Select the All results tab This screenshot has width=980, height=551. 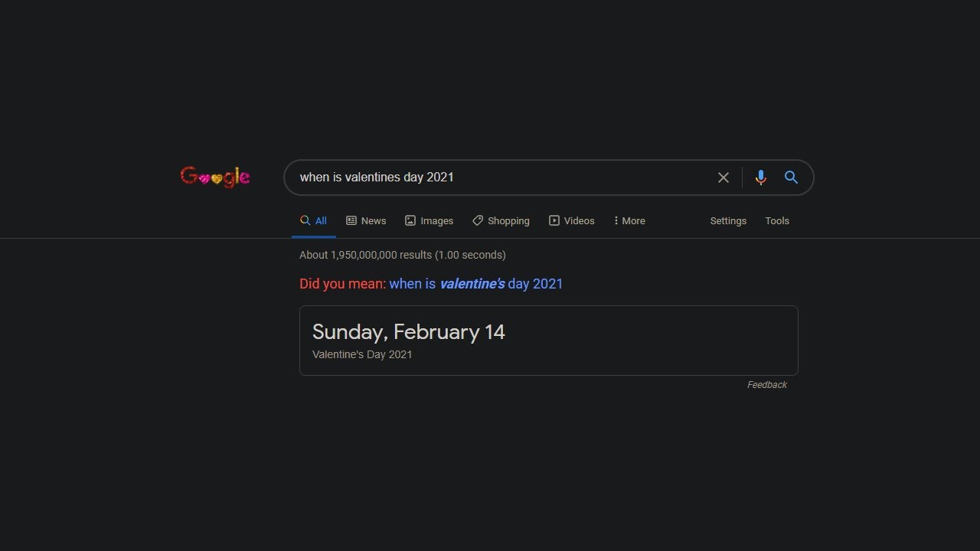click(314, 220)
